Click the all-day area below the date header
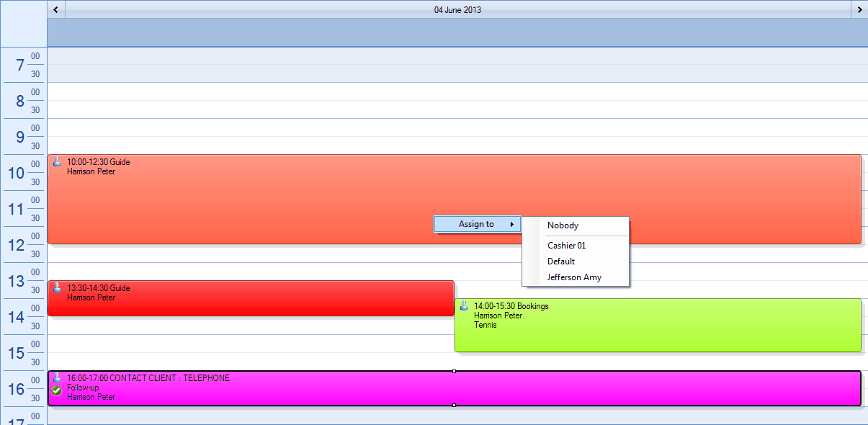Screen dimensions: 868x425 [x=457, y=32]
